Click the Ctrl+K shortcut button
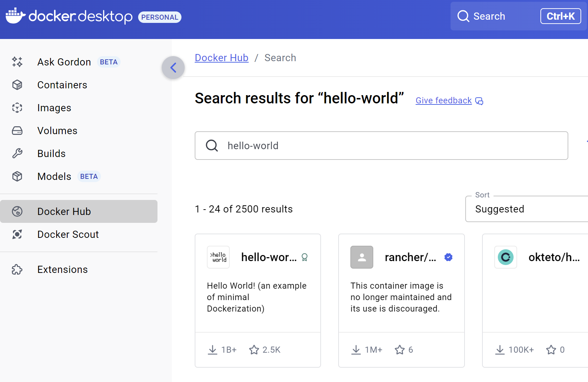The image size is (588, 382). 560,16
